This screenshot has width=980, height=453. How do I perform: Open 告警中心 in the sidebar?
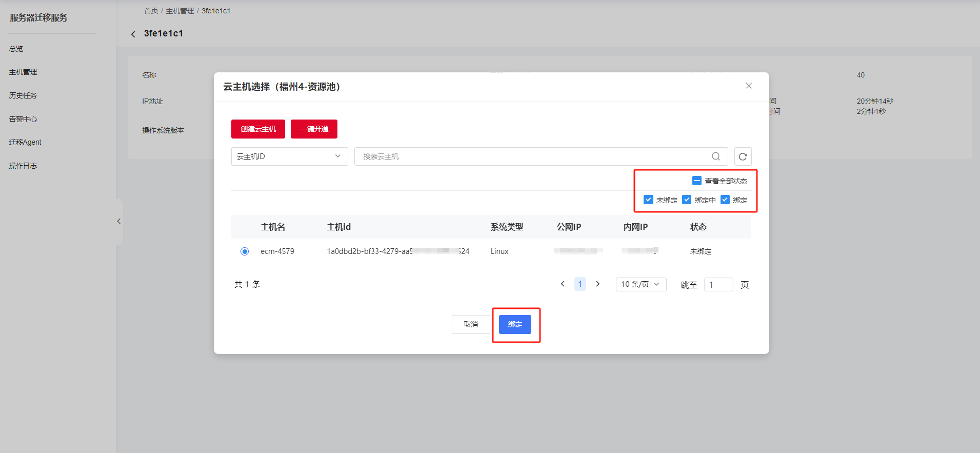coord(23,119)
